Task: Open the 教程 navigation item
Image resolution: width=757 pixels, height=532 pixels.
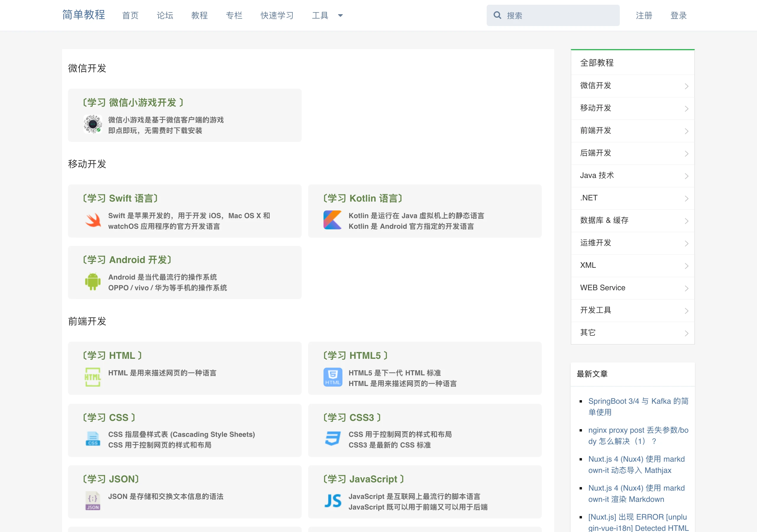Action: 200,15
